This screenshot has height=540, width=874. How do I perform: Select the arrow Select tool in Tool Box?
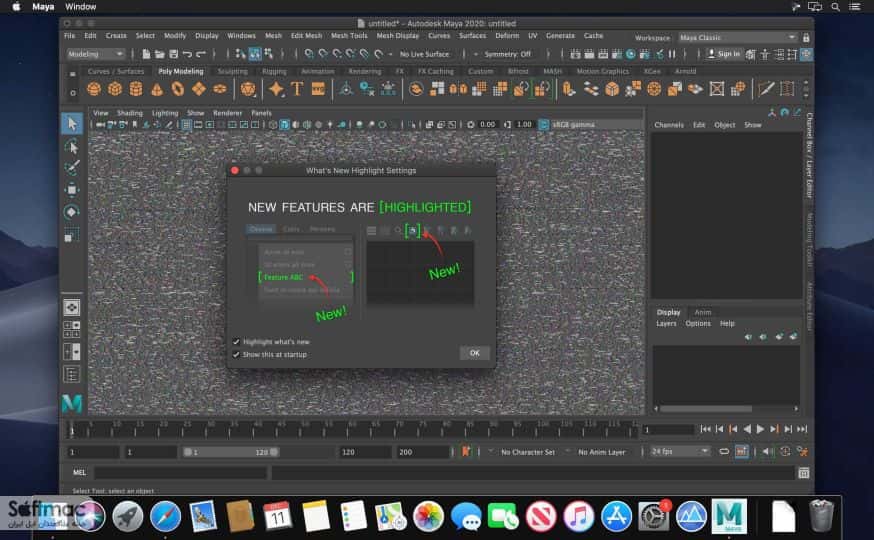[x=72, y=123]
